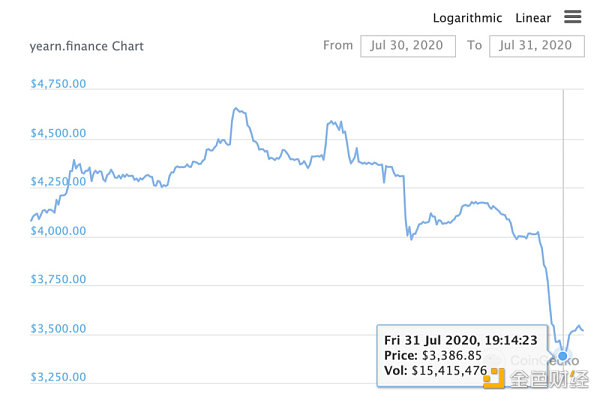The image size is (600, 400).
Task: Edit the To date field Jul 31, 2020
Action: pyautogui.click(x=536, y=46)
